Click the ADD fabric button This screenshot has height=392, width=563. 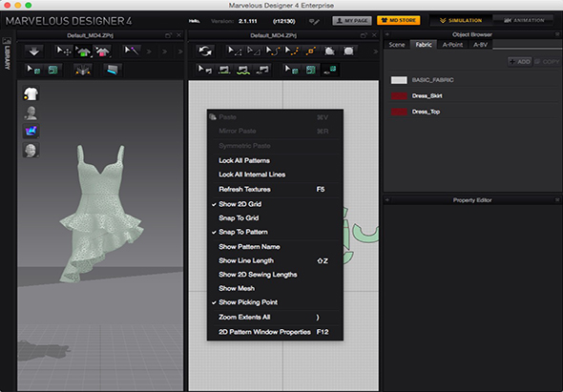coord(519,62)
